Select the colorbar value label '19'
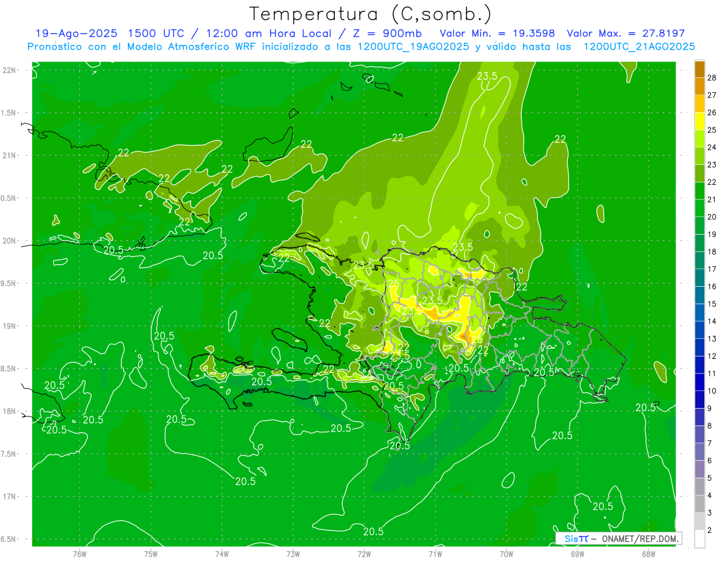The height and width of the screenshot is (562, 728). [x=712, y=235]
